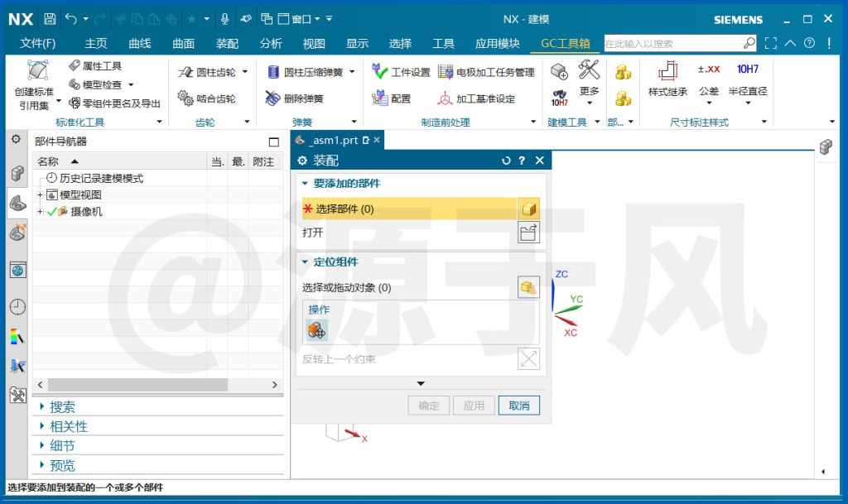Click 创建标准引用集 icon
Viewport: 848px width, 504px height.
[36, 85]
